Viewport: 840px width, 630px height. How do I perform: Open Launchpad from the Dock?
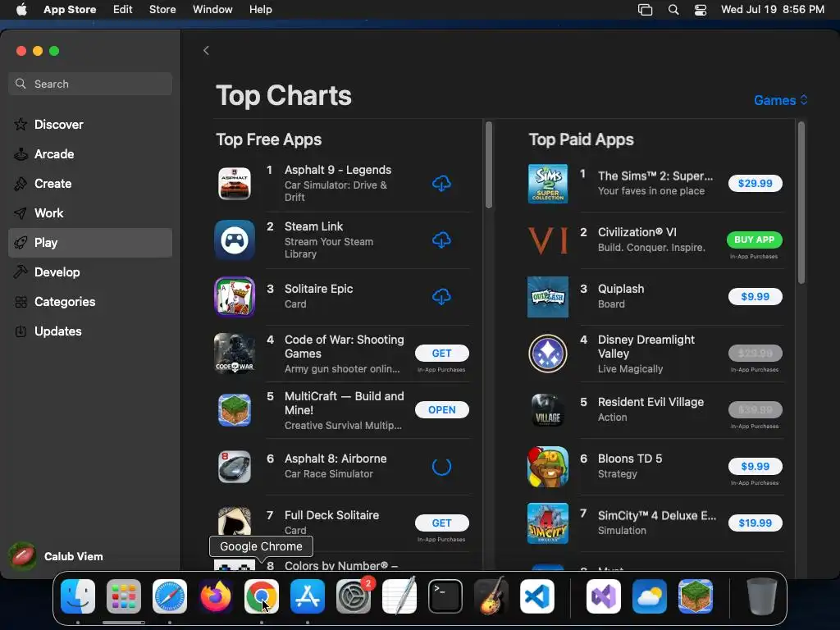click(x=124, y=596)
